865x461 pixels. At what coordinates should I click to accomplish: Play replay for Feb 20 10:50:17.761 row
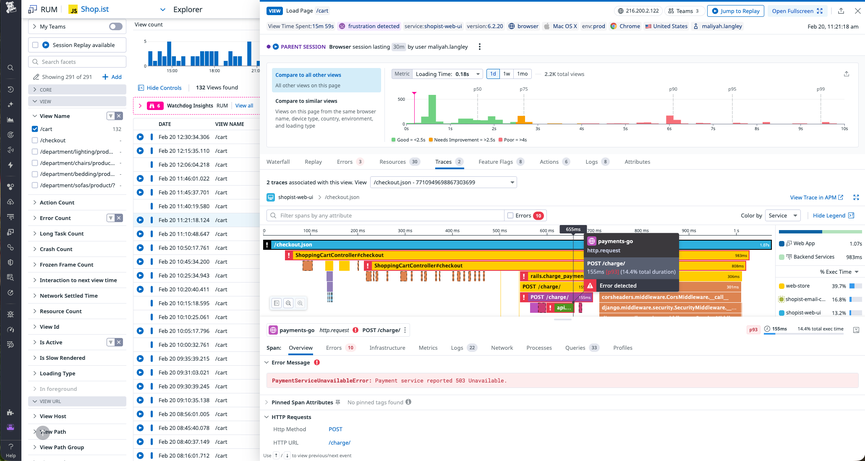140,248
